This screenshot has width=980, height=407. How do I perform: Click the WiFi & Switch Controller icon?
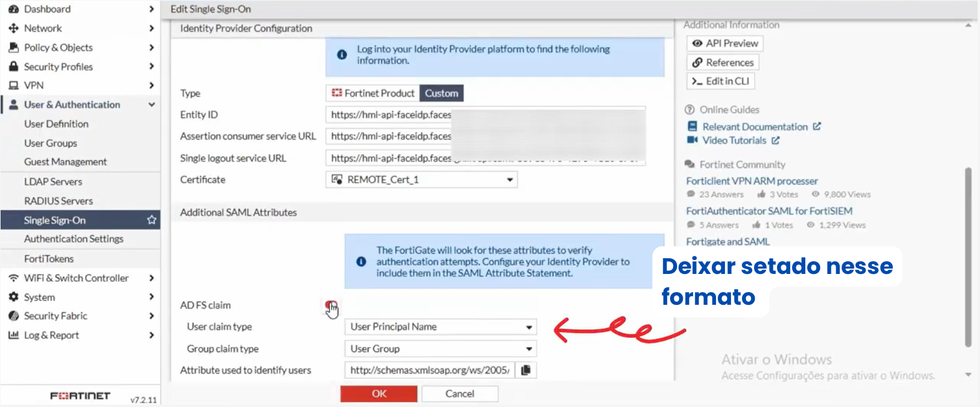point(13,278)
